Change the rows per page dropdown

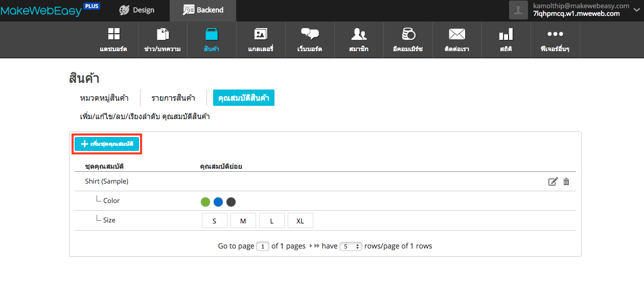[x=351, y=246]
